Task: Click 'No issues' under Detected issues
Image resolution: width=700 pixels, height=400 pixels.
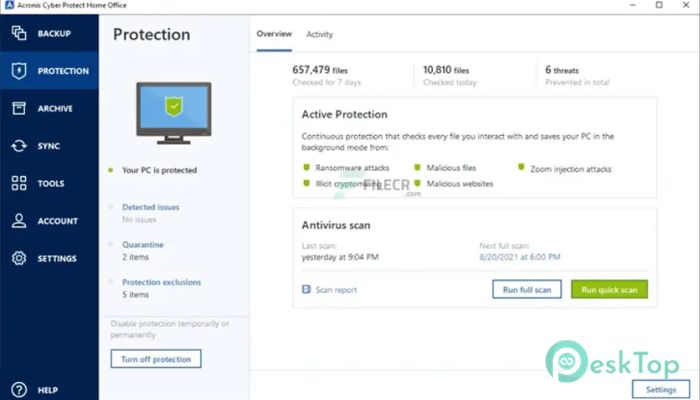Action: pos(139,220)
